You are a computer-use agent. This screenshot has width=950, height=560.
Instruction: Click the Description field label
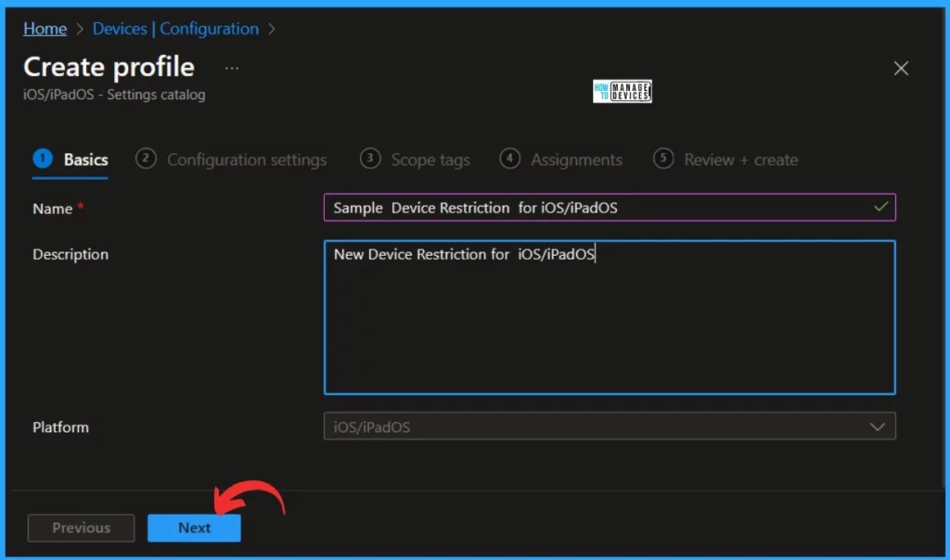click(x=71, y=254)
